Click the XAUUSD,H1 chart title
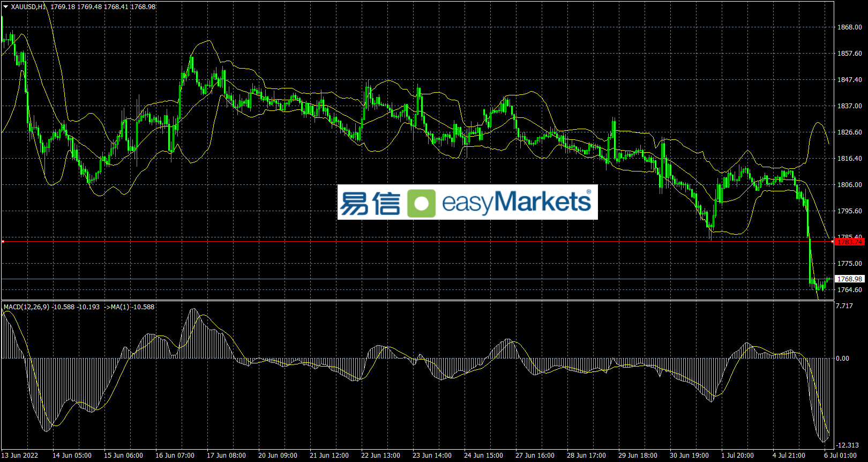Screen dimensions: 868x462 tap(29, 7)
